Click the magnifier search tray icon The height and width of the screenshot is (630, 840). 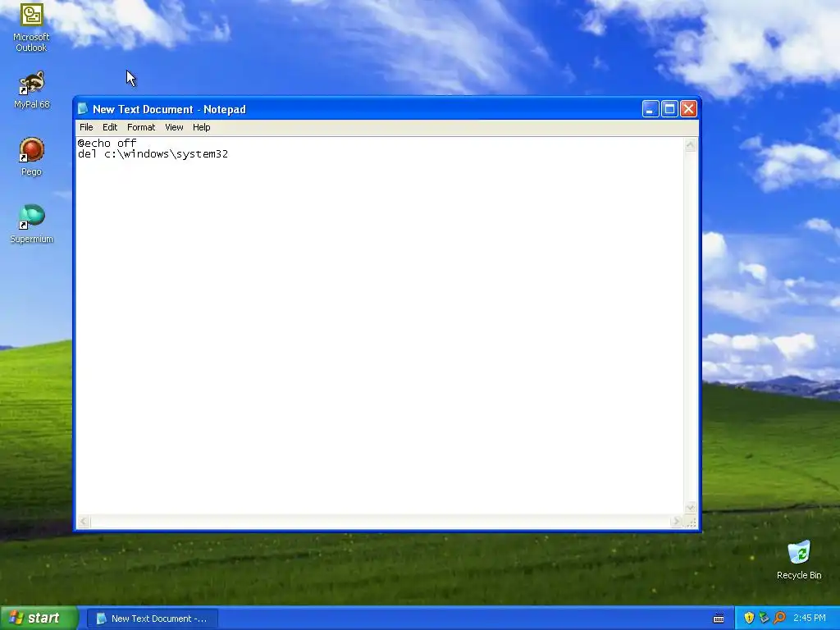tap(779, 618)
